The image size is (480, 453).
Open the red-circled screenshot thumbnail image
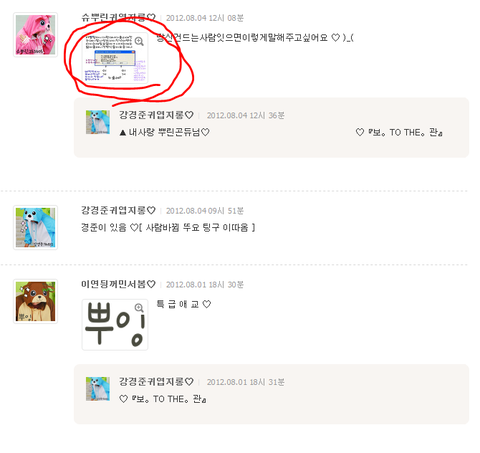(115, 58)
